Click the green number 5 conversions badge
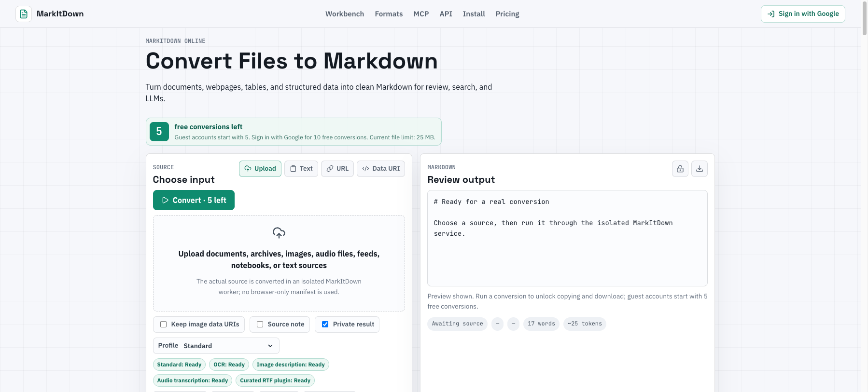868x392 pixels. click(159, 132)
